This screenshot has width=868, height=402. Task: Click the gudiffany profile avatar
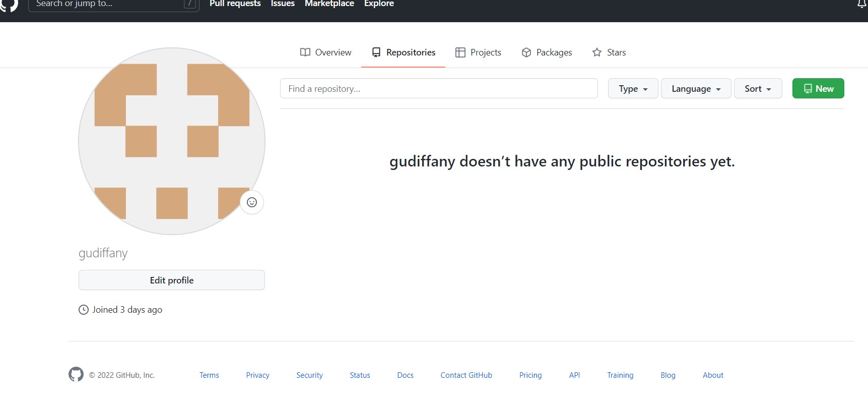[x=172, y=141]
